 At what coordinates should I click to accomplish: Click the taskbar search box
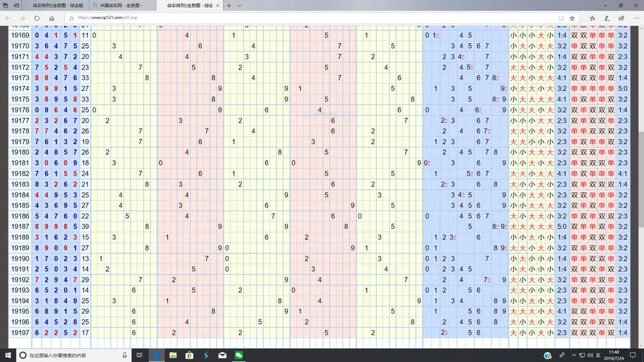point(74,355)
